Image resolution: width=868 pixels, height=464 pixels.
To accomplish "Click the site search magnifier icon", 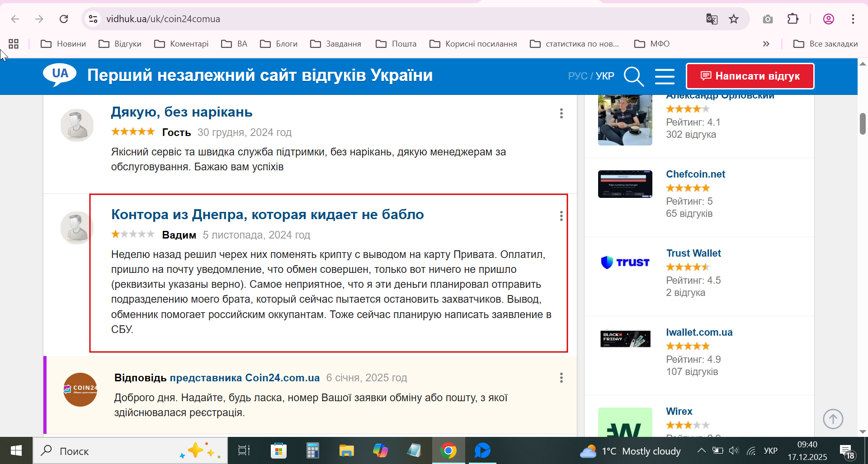I will (633, 76).
